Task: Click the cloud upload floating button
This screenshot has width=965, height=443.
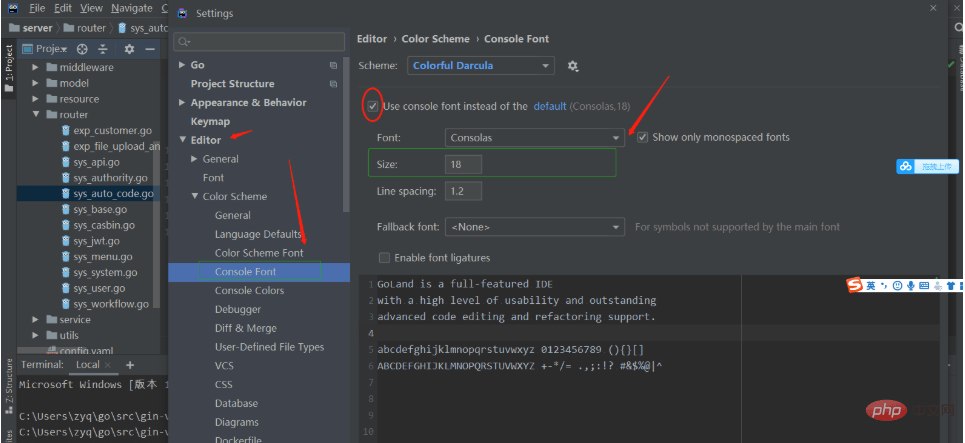Action: point(927,166)
